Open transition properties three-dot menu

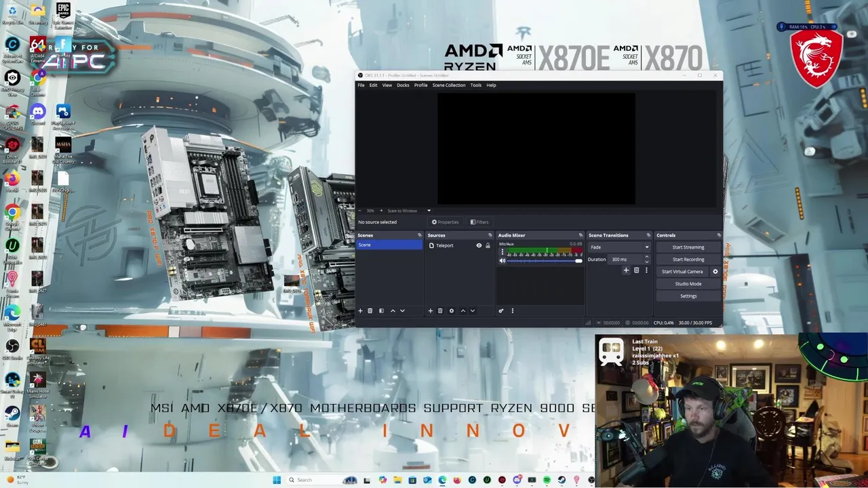pos(646,270)
